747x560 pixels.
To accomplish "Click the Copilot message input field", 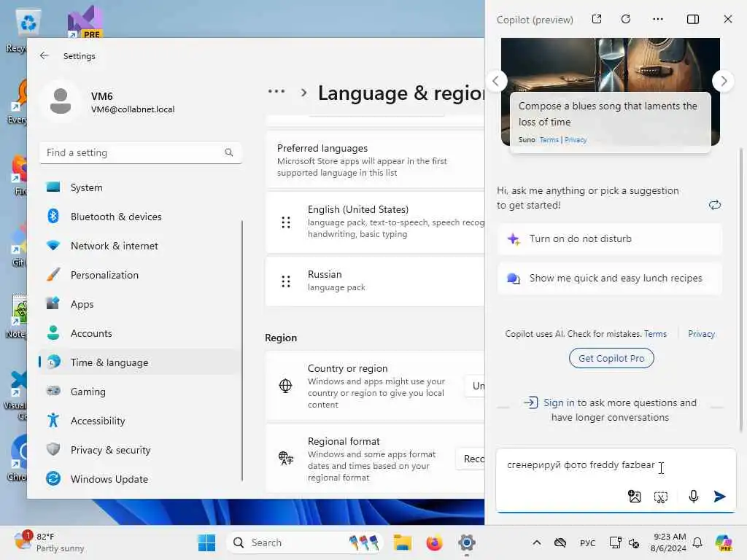I will tap(616, 465).
